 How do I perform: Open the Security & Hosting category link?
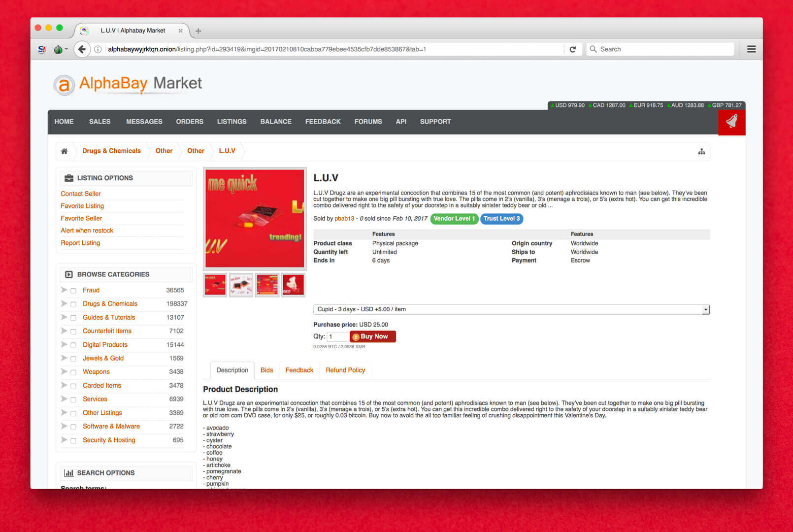[x=109, y=440]
